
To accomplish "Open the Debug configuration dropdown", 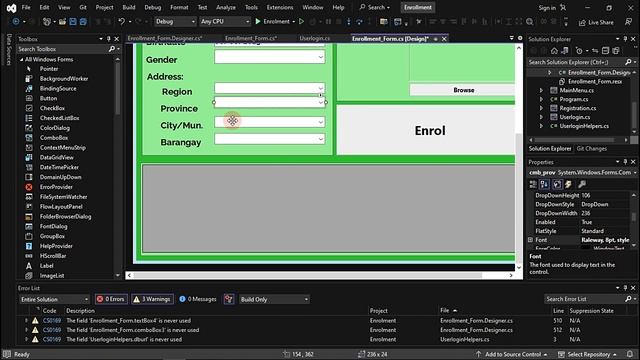I will (175, 22).
